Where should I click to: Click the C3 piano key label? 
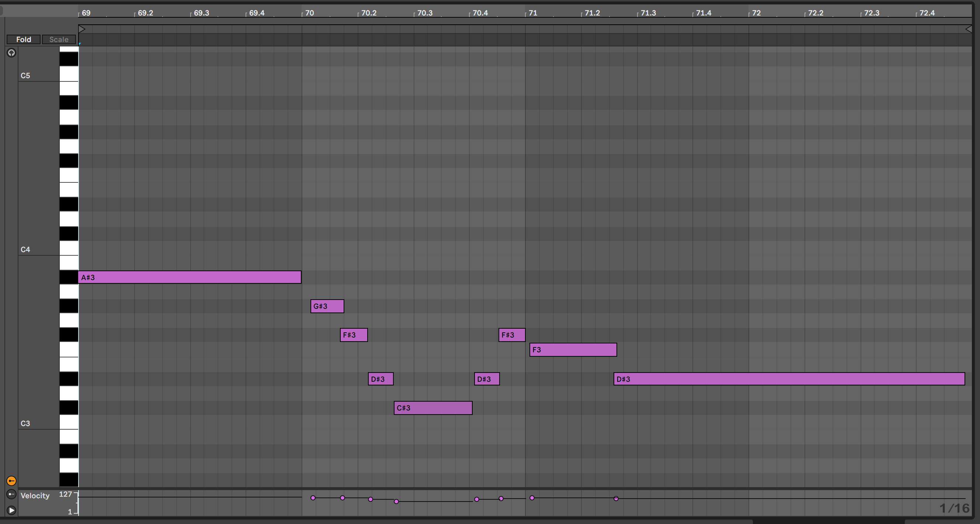point(25,424)
